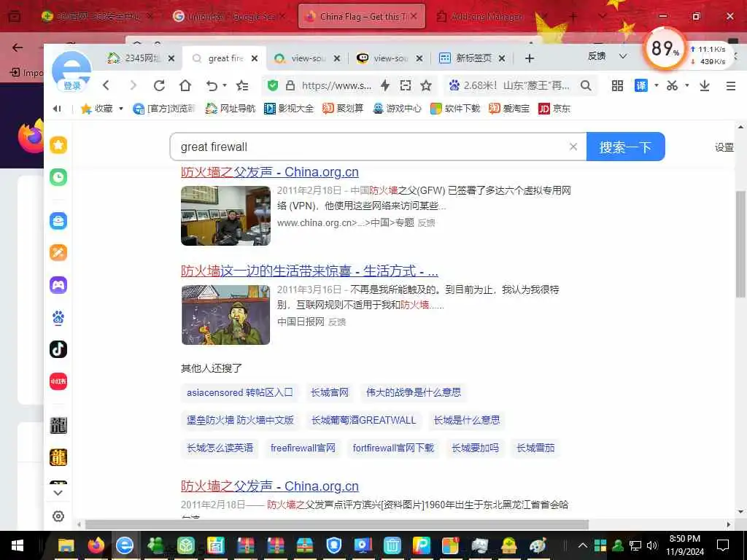Open sidebar settings gear icon
The image size is (747, 560).
(58, 516)
